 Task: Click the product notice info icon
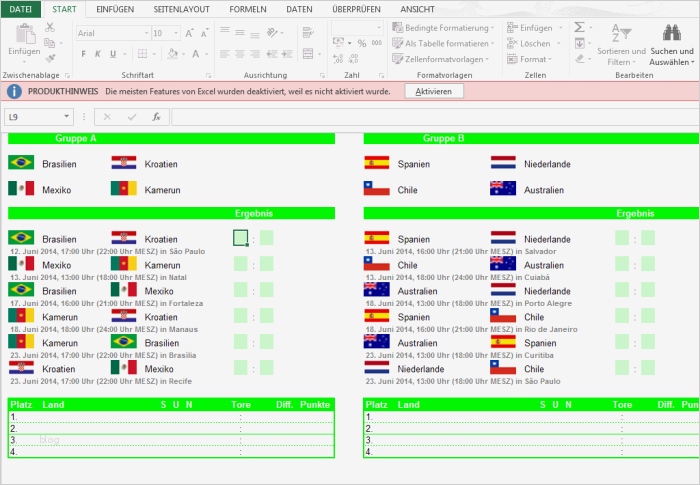[14, 92]
